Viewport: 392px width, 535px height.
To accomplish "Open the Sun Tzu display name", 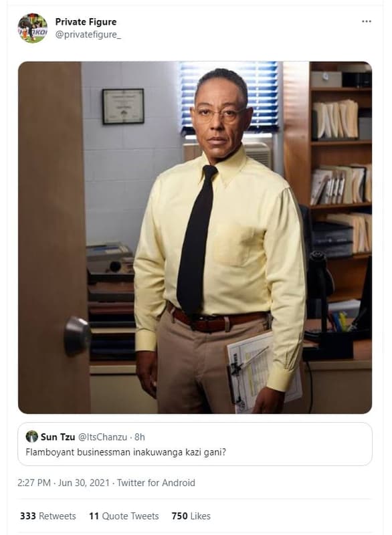I will (x=58, y=437).
